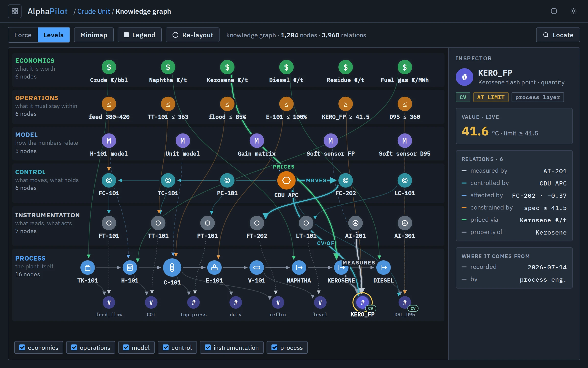This screenshot has width=588, height=368.
Task: Click the recorded date 2026-07-14
Action: 547,267
